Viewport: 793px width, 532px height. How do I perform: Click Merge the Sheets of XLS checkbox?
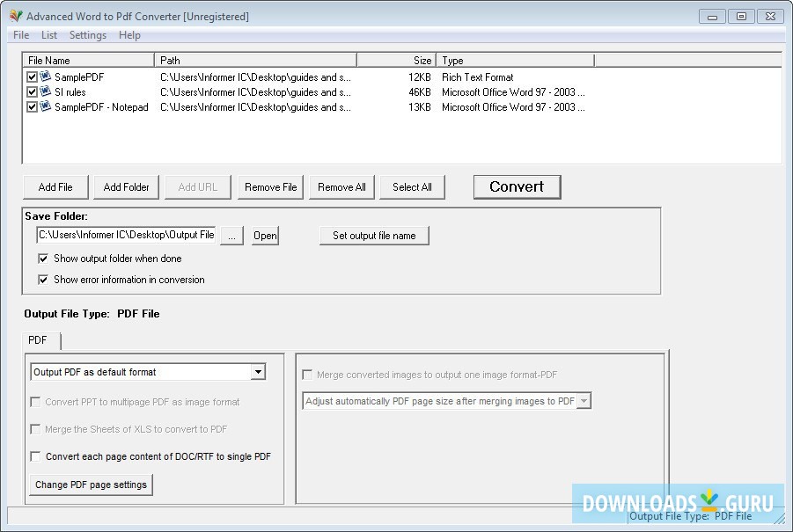(35, 429)
